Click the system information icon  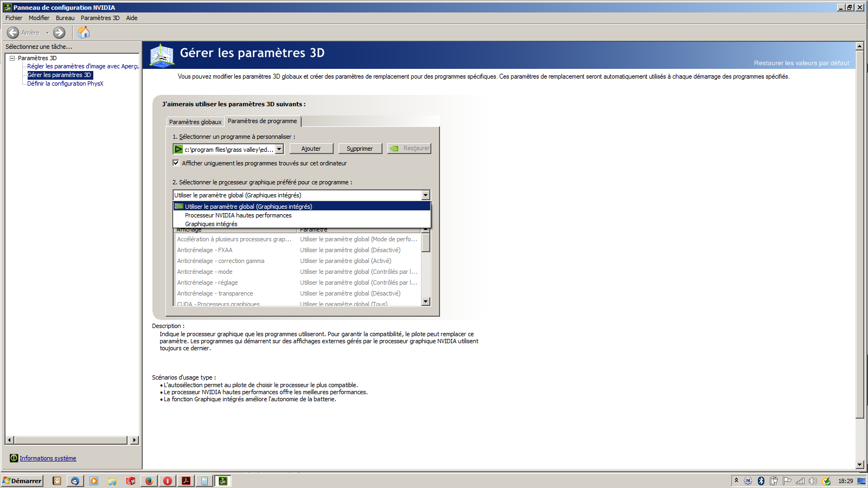point(14,458)
